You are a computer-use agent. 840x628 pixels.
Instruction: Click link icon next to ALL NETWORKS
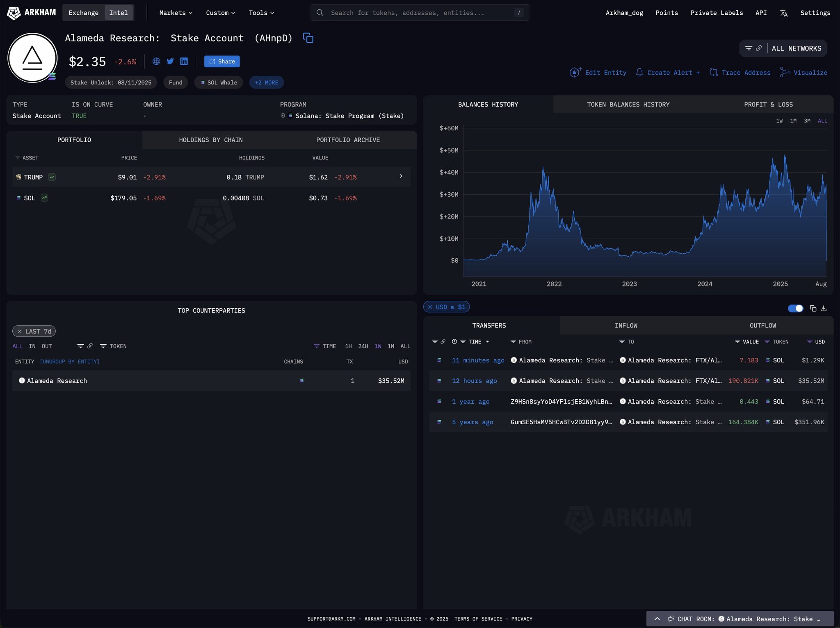759,48
